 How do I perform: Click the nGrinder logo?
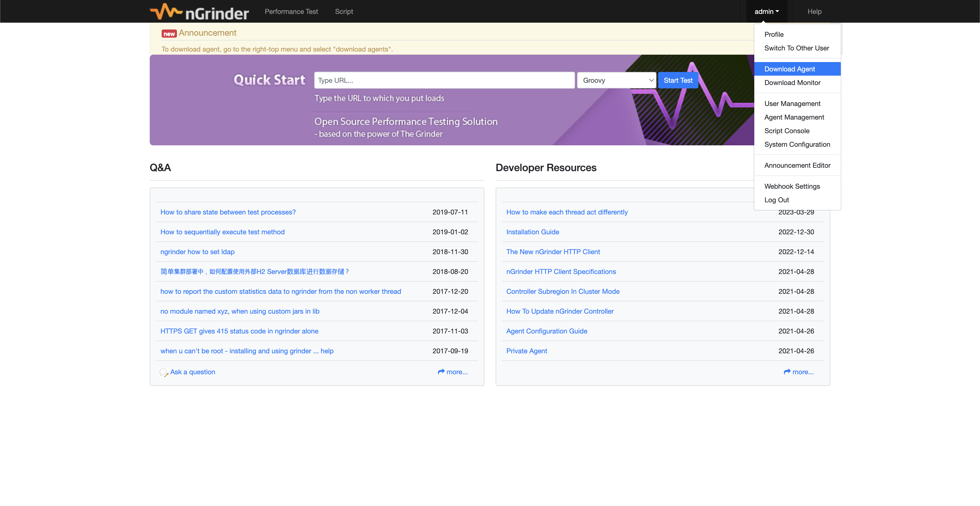pos(199,12)
